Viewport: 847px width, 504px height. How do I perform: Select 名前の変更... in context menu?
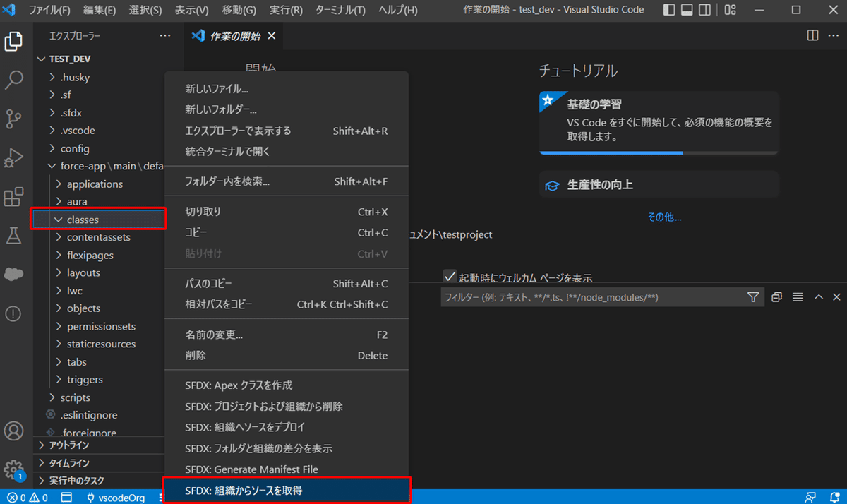(287, 335)
